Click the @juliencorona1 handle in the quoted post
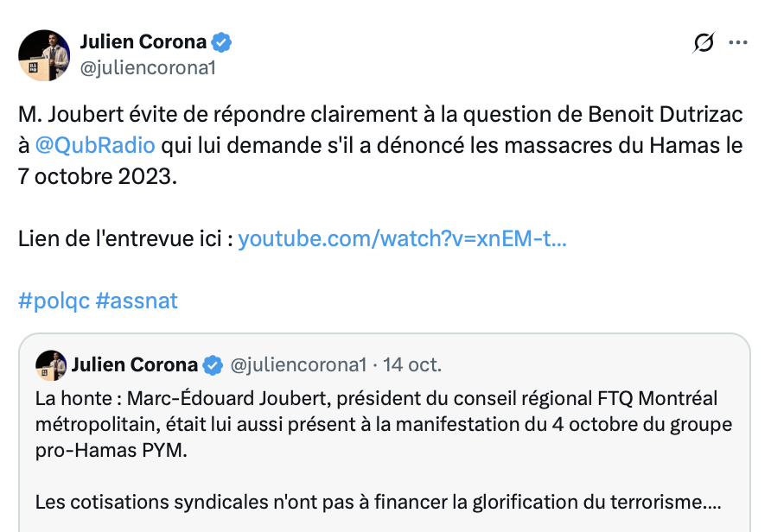The height and width of the screenshot is (532, 771). point(298,365)
